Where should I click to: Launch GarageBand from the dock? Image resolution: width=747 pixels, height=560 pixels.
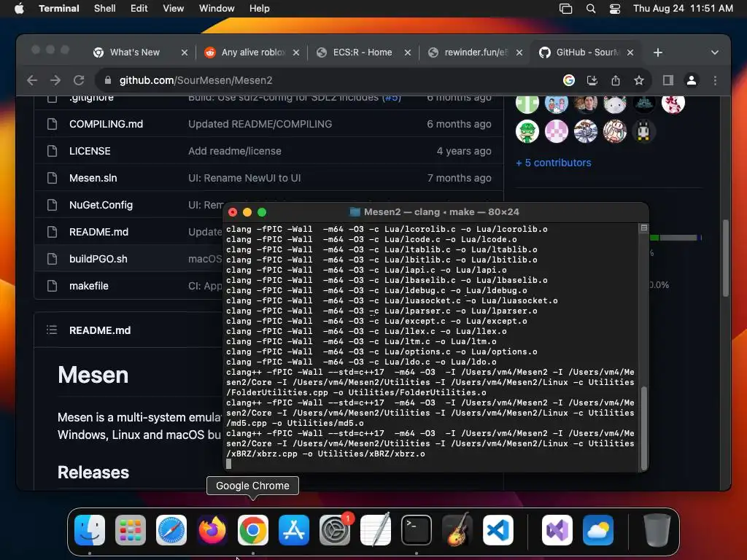457,530
